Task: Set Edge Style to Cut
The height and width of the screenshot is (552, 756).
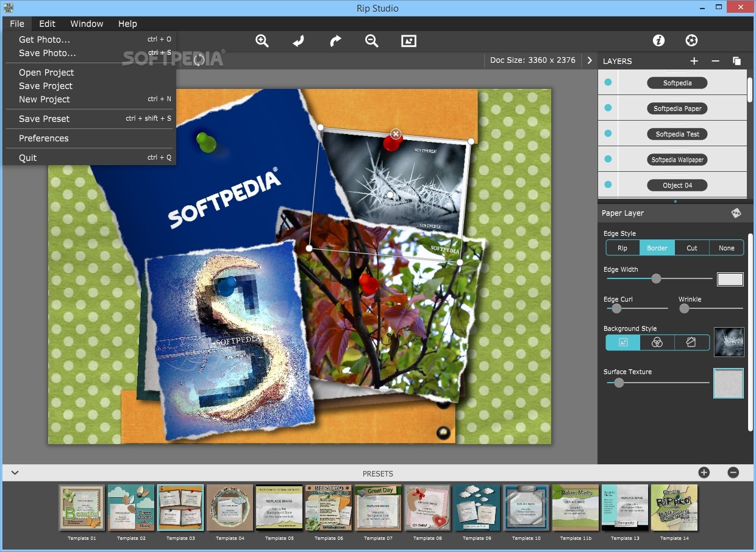Action: coord(692,247)
